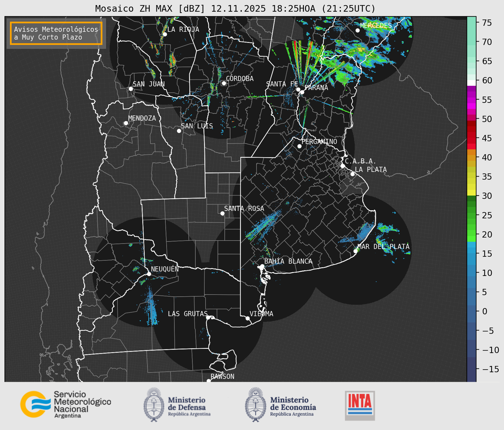504x430 pixels.
Task: Click the Córdoba city marker dot
Action: (224, 83)
